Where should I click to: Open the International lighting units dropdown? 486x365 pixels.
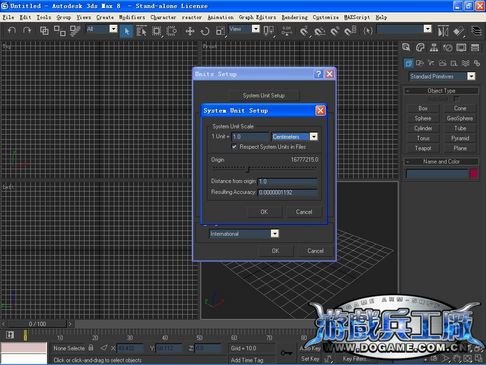274,233
